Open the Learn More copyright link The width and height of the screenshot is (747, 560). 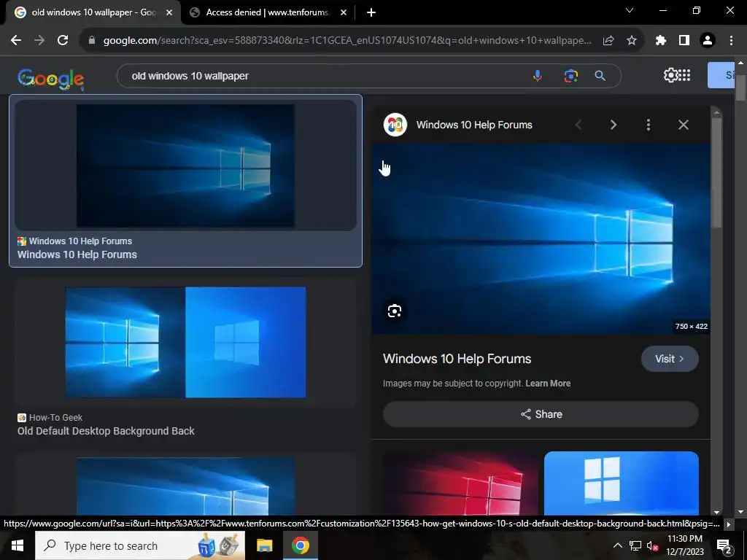point(548,384)
